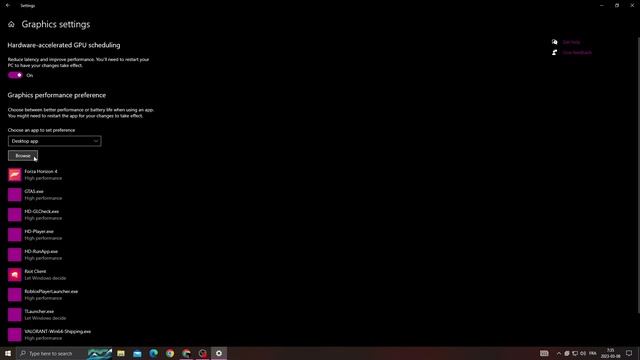Launch Microsoft Edge from the taskbar
This screenshot has height=360, width=640.
click(153, 353)
